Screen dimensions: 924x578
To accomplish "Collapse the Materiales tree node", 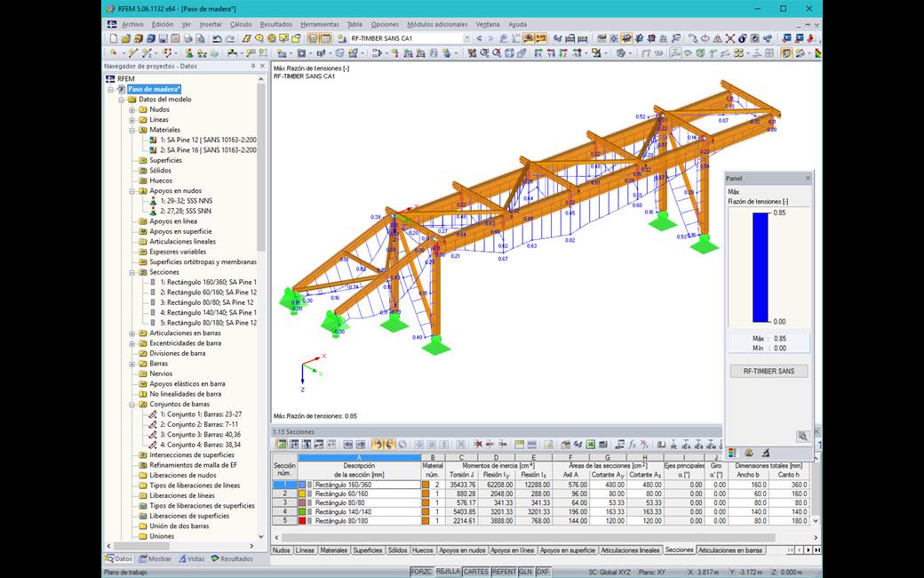I will click(132, 130).
